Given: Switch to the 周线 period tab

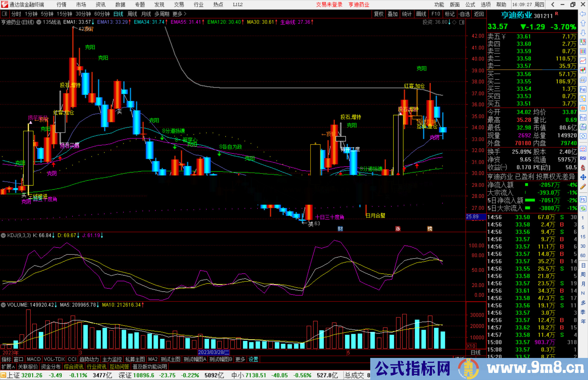Looking at the screenshot, I should pyautogui.click(x=132, y=14).
